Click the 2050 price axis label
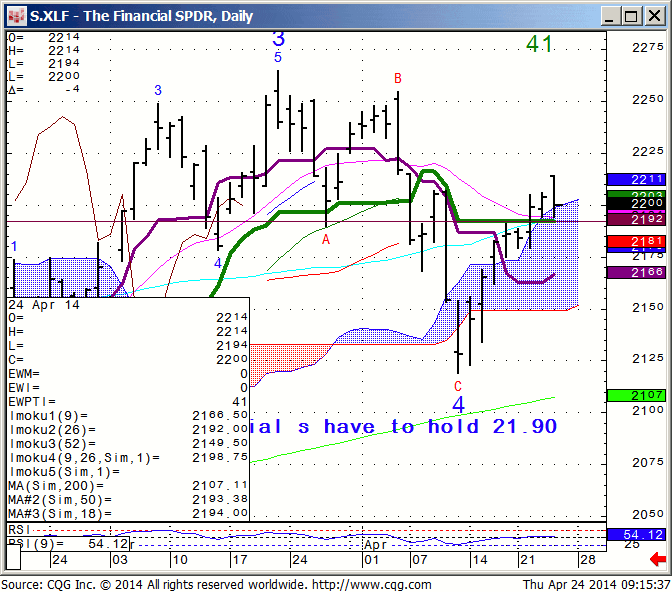 648,514
